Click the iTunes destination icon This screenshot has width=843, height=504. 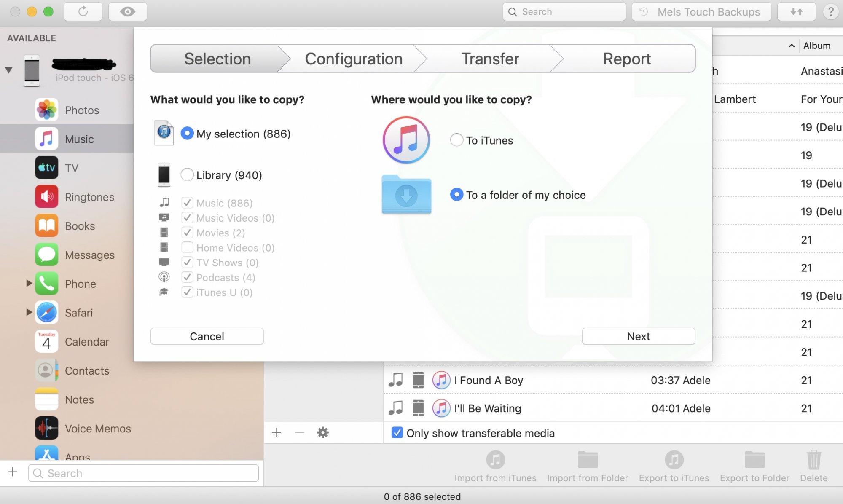tap(406, 140)
